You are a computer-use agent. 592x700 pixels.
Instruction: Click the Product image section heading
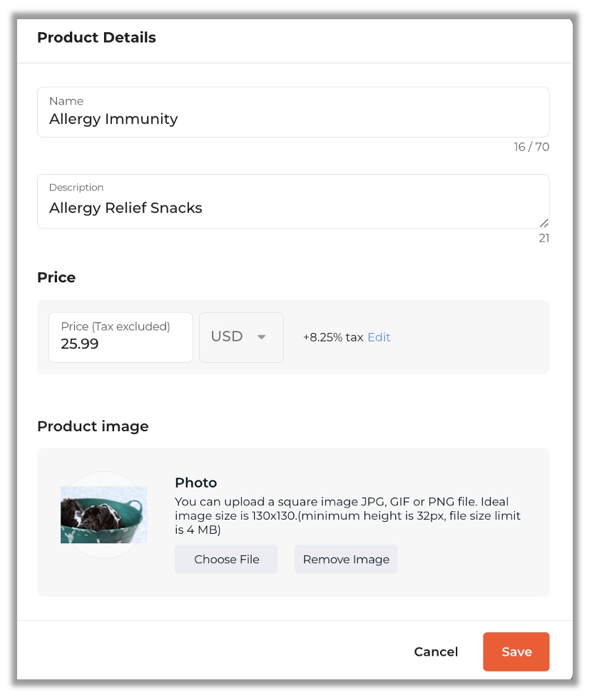93,426
